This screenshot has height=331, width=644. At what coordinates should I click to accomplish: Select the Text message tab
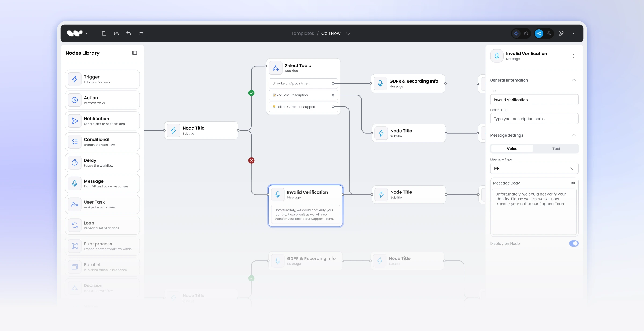click(x=556, y=149)
